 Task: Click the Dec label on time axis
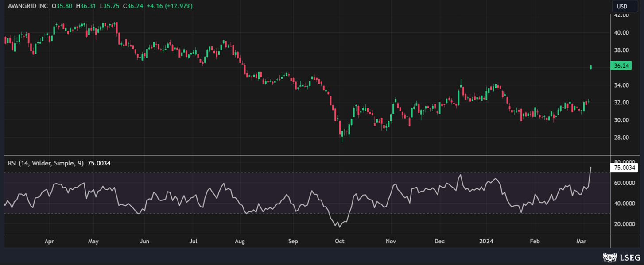click(x=439, y=242)
